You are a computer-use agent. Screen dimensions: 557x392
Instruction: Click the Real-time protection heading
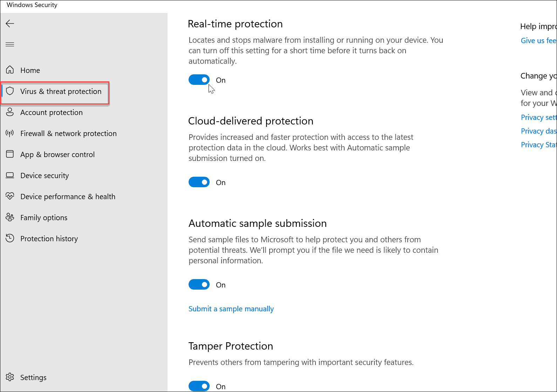[235, 24]
